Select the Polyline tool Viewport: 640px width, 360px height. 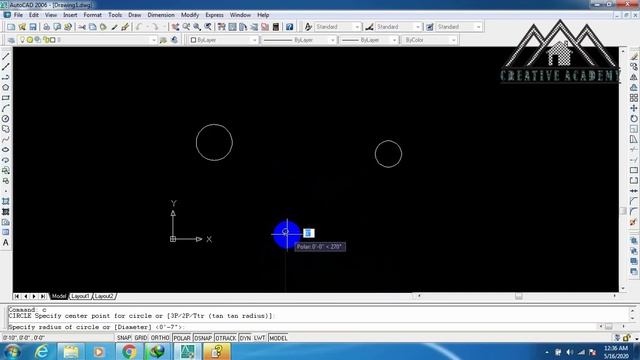(6, 77)
